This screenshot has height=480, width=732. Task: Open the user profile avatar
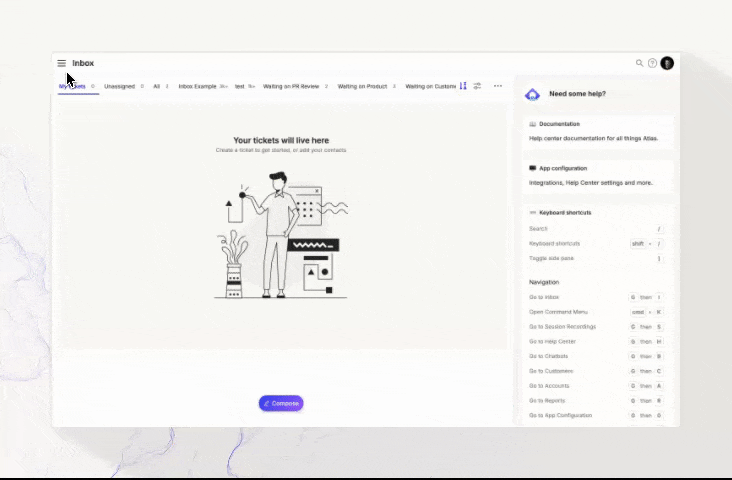tap(667, 63)
